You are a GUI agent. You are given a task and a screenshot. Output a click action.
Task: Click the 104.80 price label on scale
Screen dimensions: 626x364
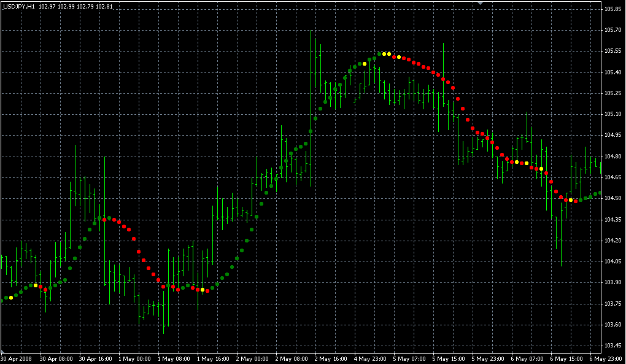click(x=613, y=157)
